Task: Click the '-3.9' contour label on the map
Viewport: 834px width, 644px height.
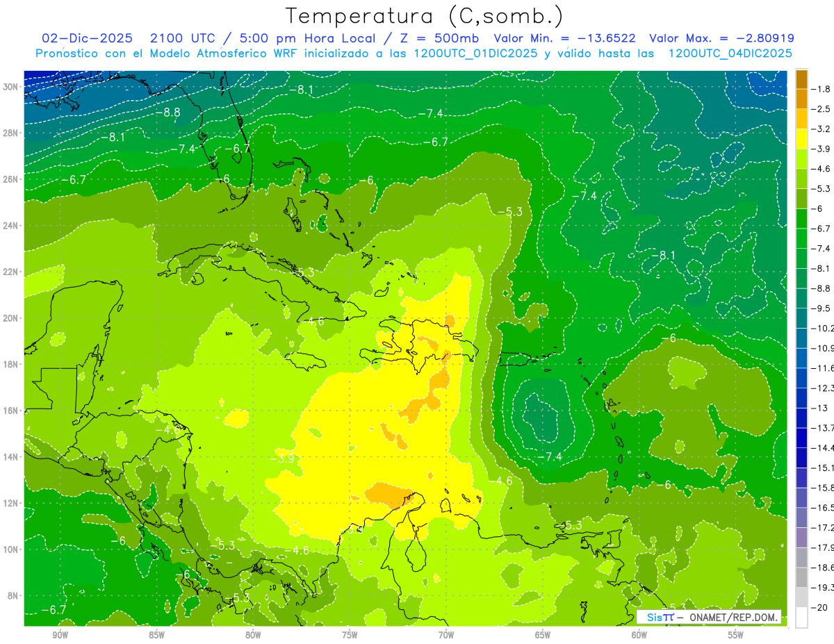Action: coord(282,459)
